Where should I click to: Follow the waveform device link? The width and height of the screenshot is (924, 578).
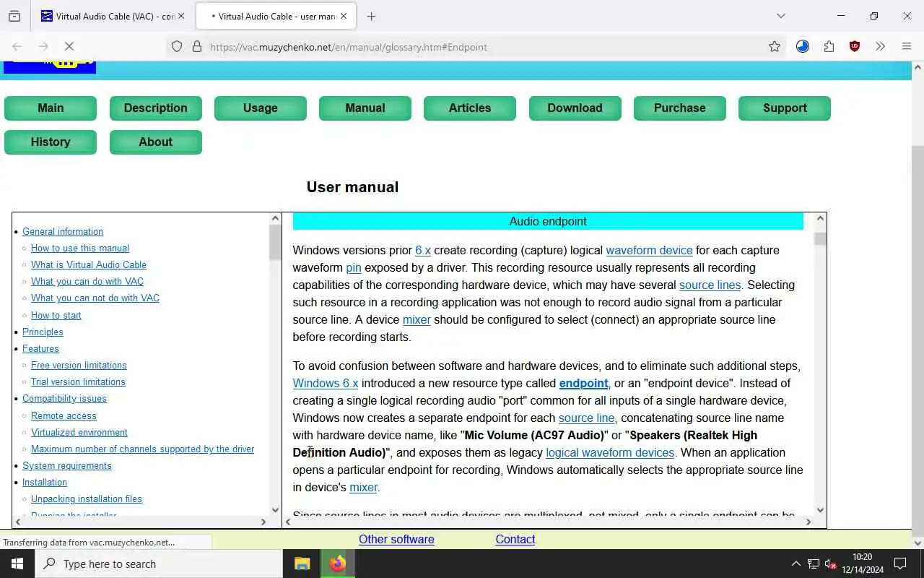pyautogui.click(x=649, y=250)
